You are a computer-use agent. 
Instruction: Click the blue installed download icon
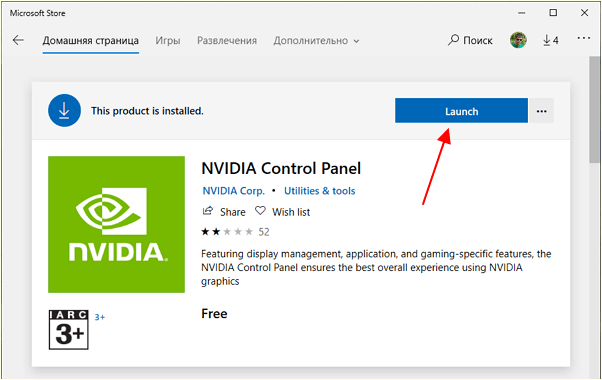click(64, 111)
